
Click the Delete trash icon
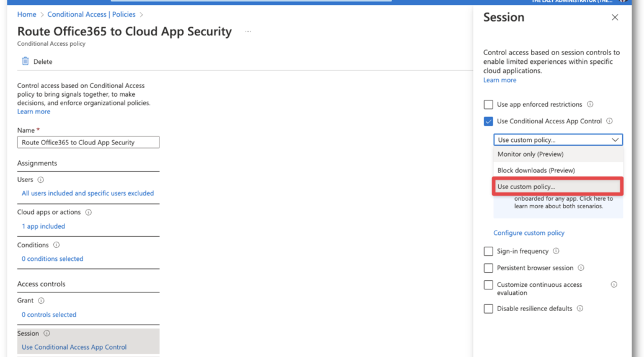point(25,61)
